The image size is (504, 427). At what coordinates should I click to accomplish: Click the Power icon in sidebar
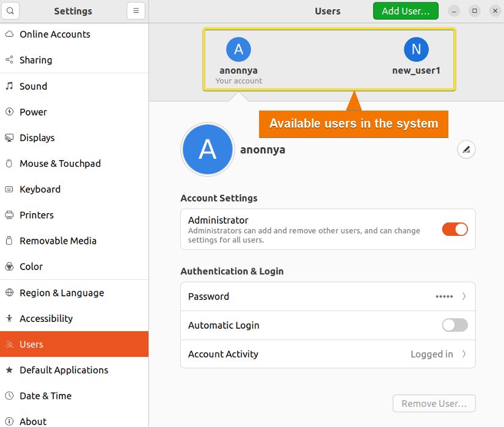pyautogui.click(x=9, y=112)
